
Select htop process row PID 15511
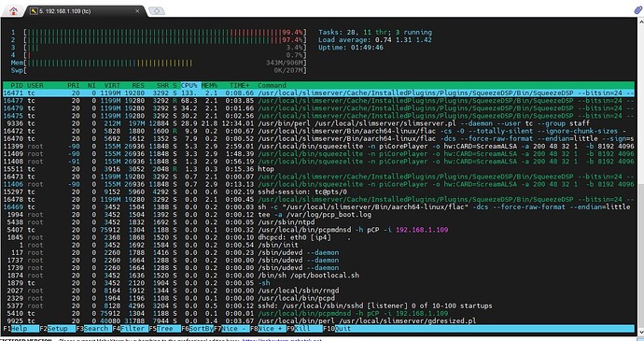tap(318, 169)
